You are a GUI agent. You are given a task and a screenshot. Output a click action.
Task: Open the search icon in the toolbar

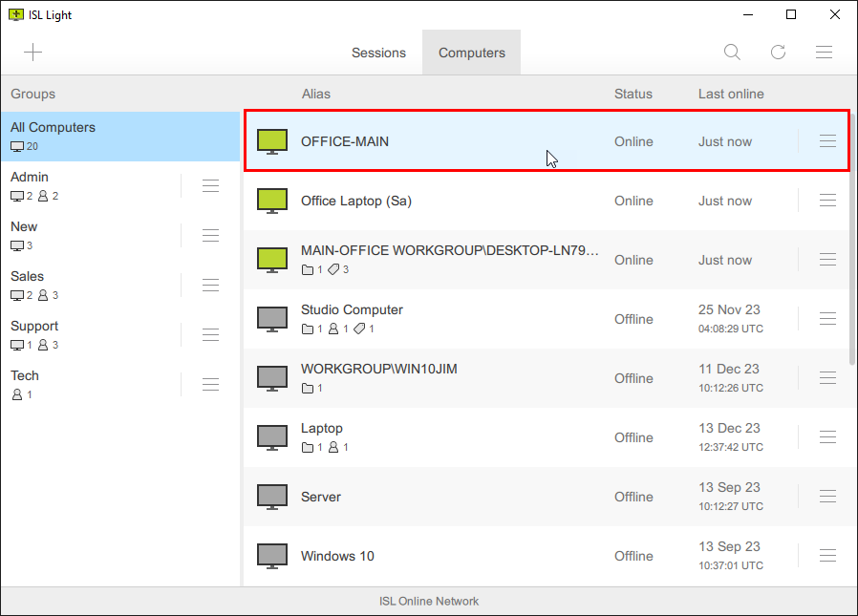(x=732, y=53)
